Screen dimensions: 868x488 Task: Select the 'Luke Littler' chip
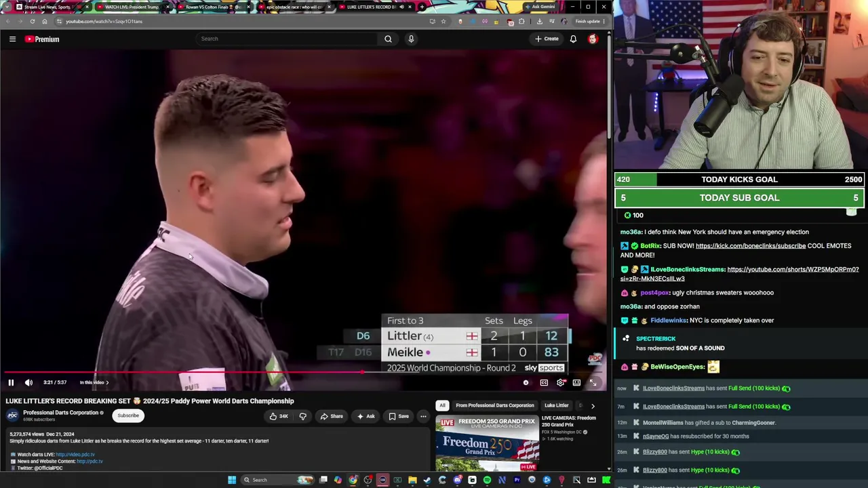pyautogui.click(x=556, y=405)
